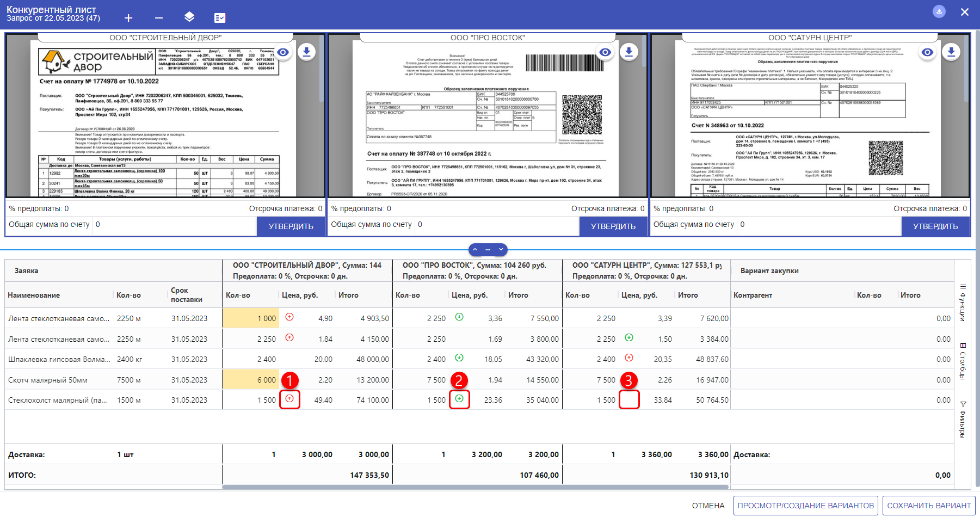Toggle eye preview for ПРО ВОСТОК invoice
This screenshot has height=517, width=980.
605,52
